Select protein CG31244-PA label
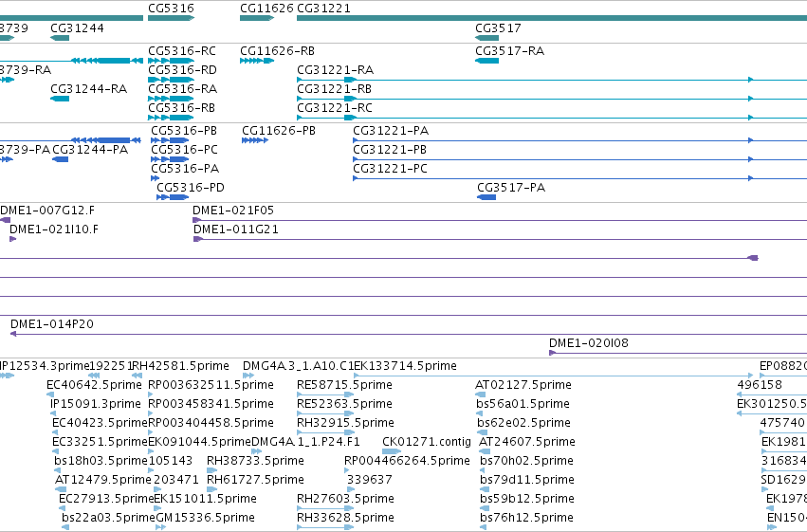Viewport: 807px width, 532px height. (90, 149)
